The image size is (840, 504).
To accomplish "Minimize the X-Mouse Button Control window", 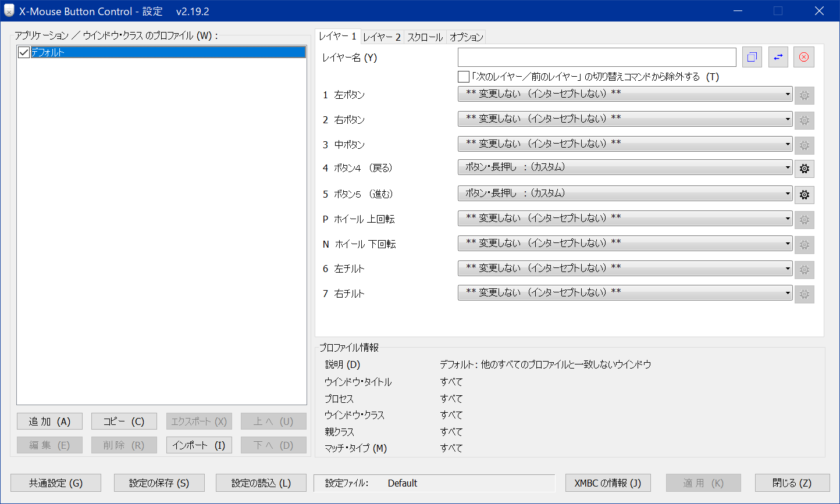I will (737, 10).
